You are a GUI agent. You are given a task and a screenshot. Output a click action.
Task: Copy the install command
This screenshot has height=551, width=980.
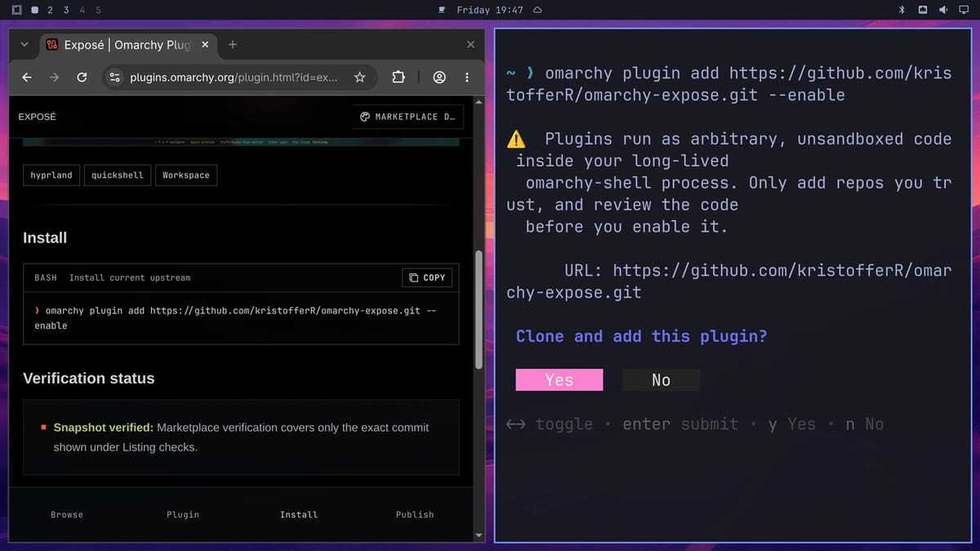click(x=427, y=278)
